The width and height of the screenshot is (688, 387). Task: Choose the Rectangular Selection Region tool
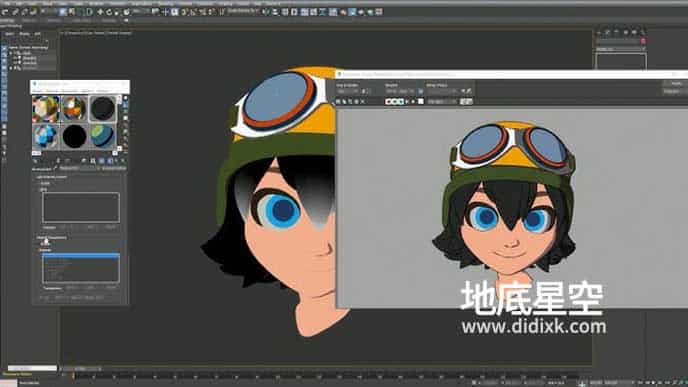(x=80, y=12)
